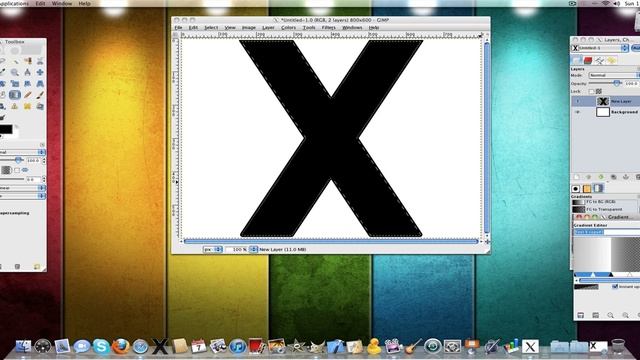
Task: Click zoom in icon in Gradient Editor
Action: point(625,315)
